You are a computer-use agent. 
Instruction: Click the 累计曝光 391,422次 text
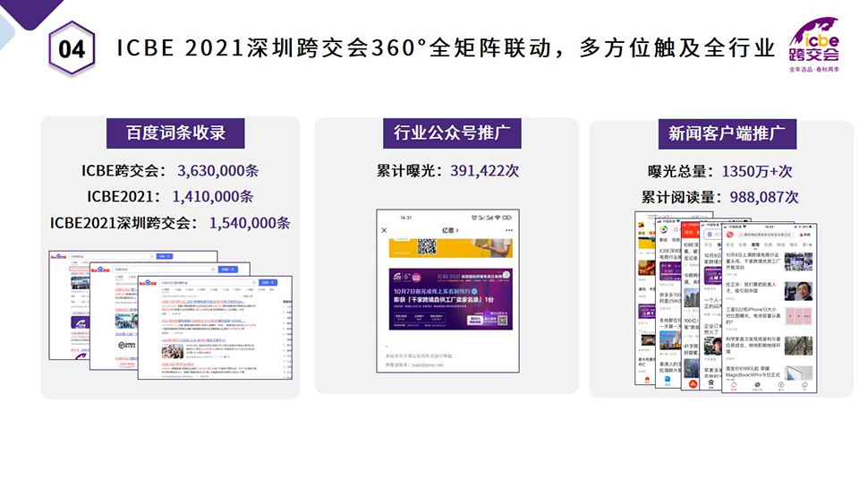447,170
